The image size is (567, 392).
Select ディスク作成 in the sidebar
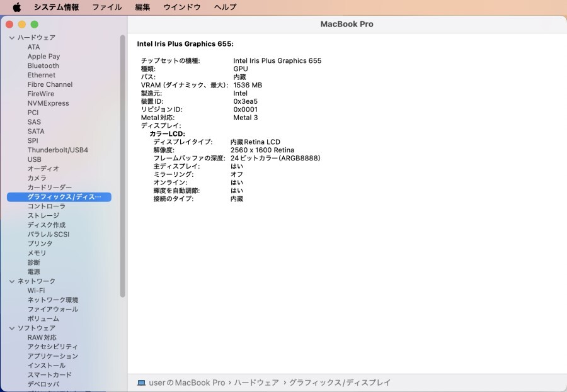46,225
